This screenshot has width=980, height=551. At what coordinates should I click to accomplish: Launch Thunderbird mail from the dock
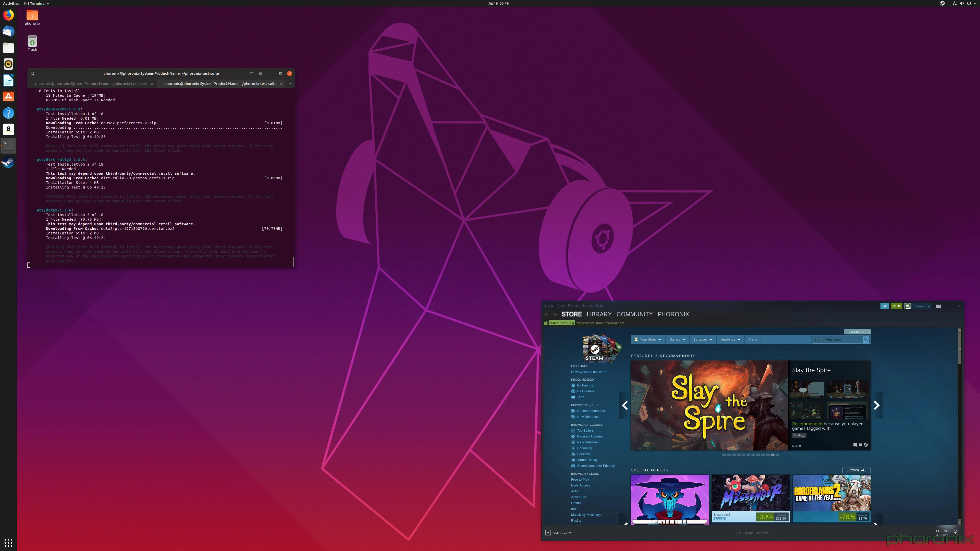(x=8, y=31)
